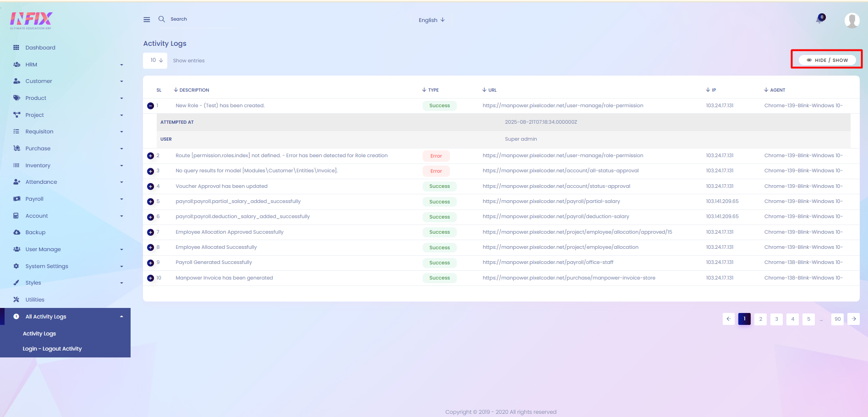Open Dashboard from the sidebar
The height and width of the screenshot is (417, 868).
pyautogui.click(x=40, y=48)
